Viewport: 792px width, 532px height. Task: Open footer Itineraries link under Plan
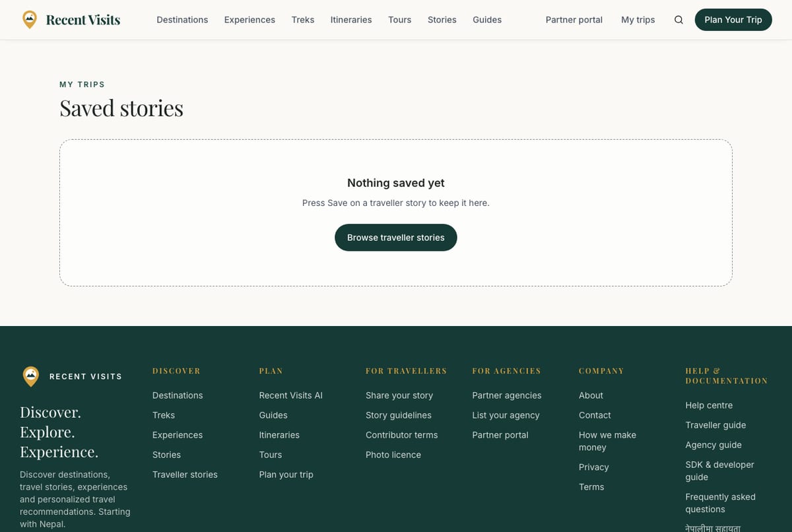279,435
